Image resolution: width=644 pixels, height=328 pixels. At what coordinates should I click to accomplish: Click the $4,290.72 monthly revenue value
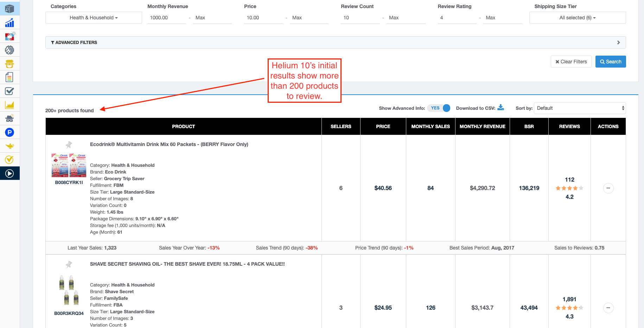483,188
